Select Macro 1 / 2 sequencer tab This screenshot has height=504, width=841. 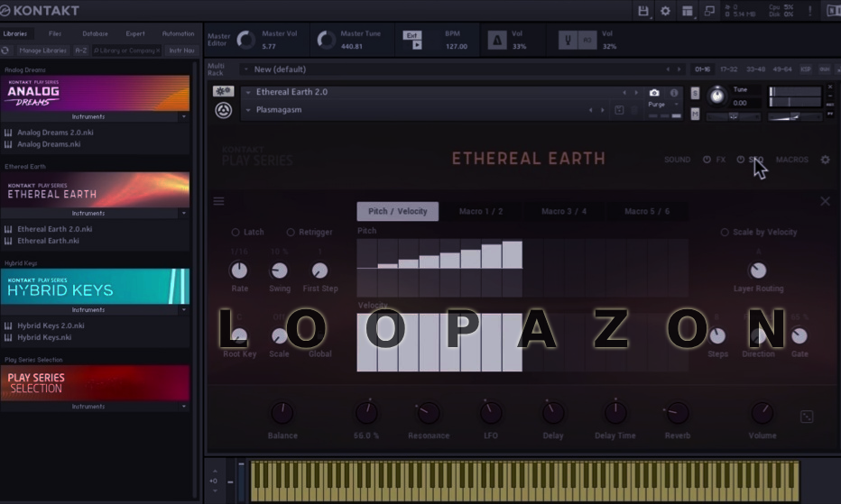(481, 211)
